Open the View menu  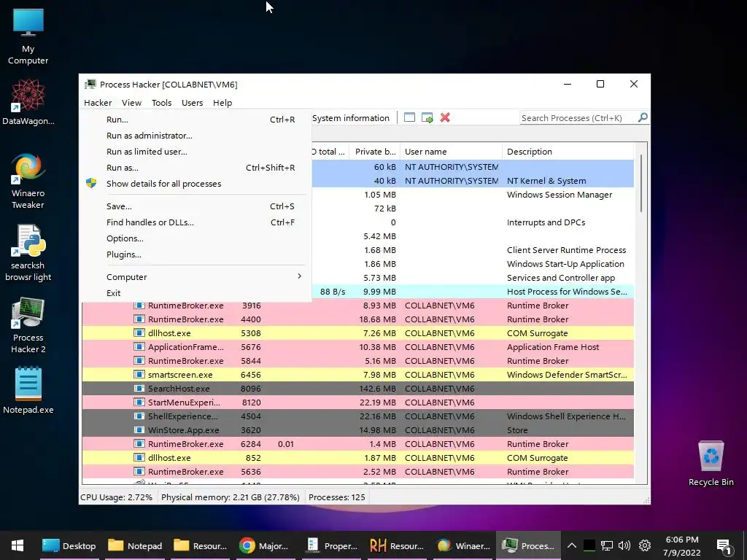point(131,102)
